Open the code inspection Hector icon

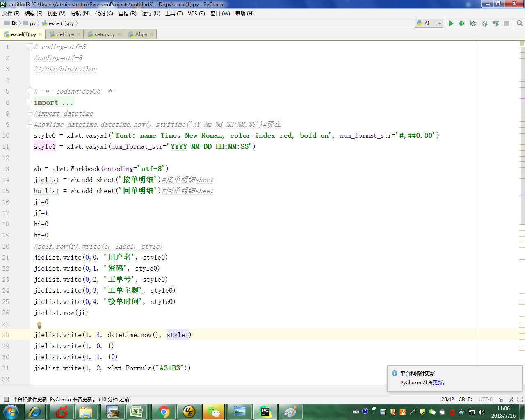511,399
